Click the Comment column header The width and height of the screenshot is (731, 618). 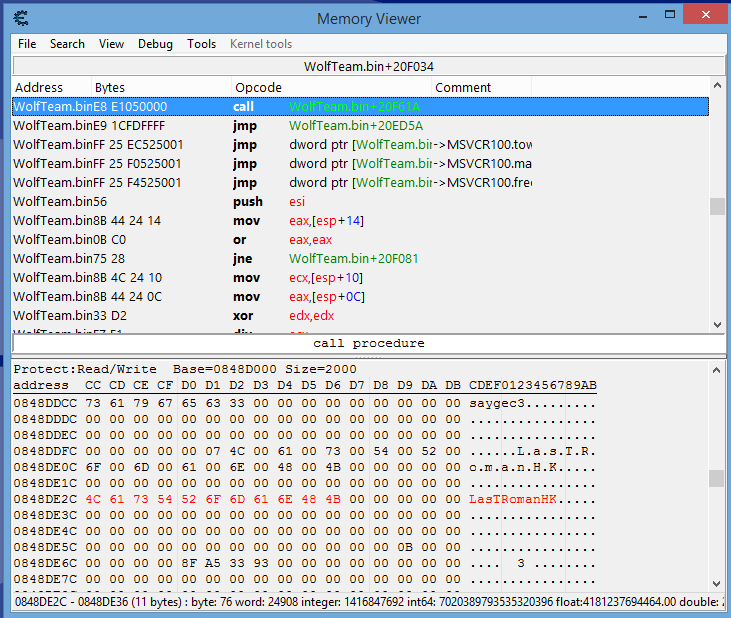click(482, 88)
